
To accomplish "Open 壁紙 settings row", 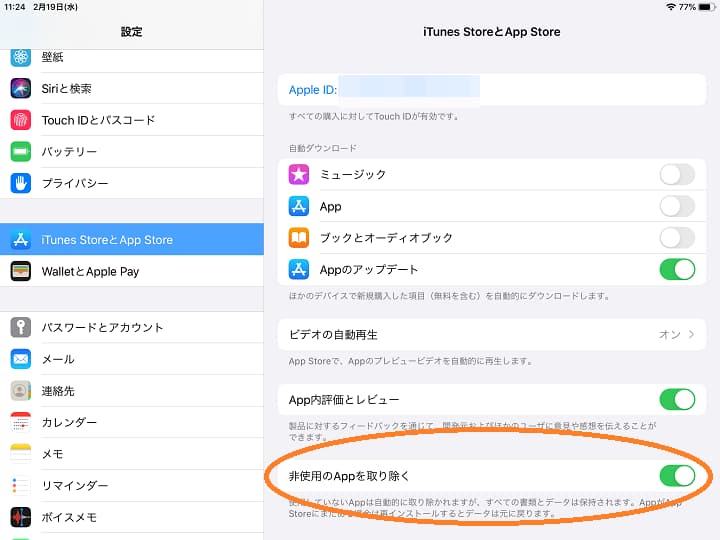I will (132, 59).
